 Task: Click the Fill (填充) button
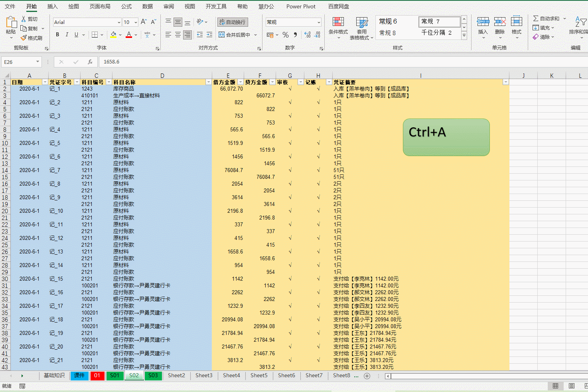(x=543, y=28)
